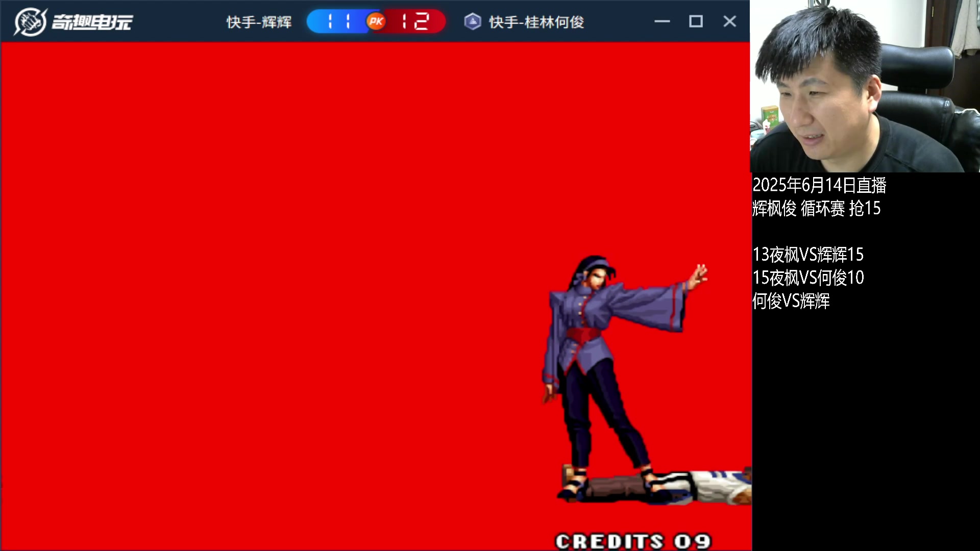980x551 pixels.
Task: Click the CREDITS 09 counter
Action: [633, 541]
